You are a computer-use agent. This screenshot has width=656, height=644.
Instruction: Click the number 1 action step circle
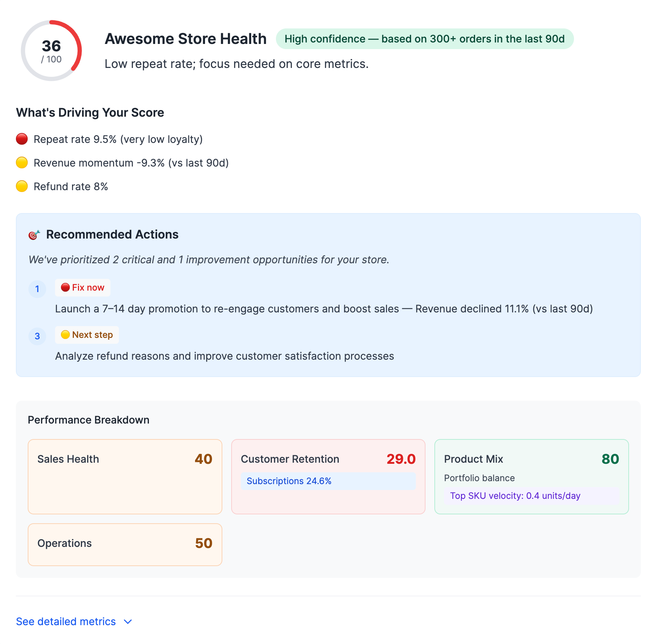[37, 289]
